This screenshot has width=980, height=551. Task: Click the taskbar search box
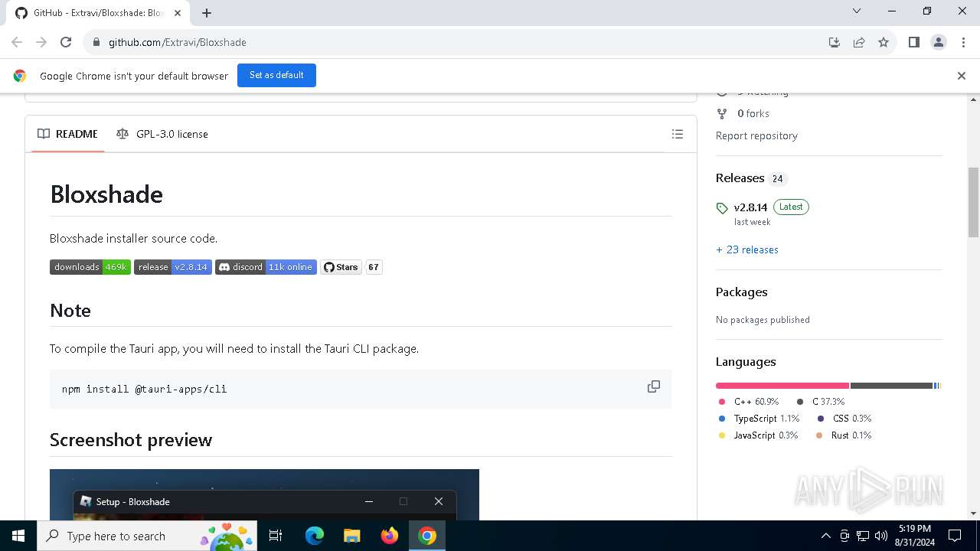[x=148, y=536]
